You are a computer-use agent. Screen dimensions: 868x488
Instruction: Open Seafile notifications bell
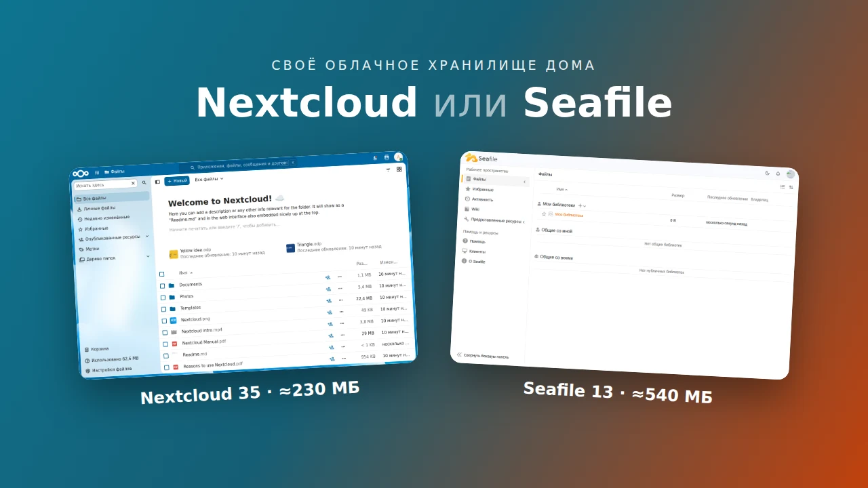[778, 174]
